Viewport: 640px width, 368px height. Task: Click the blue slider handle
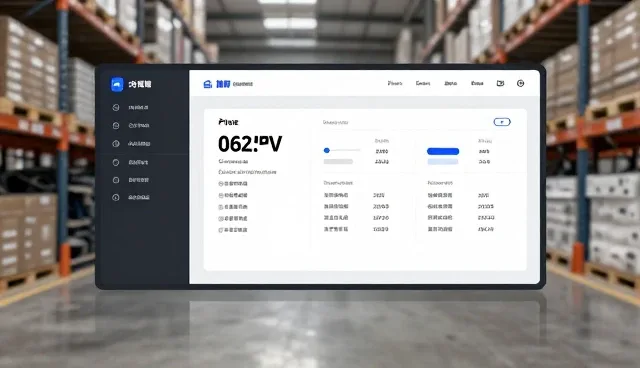click(x=327, y=151)
